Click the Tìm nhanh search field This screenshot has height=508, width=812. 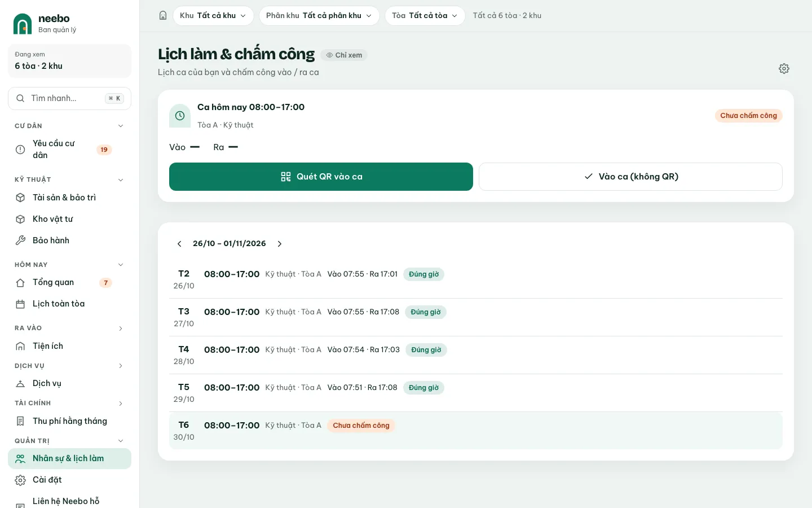[69, 98]
